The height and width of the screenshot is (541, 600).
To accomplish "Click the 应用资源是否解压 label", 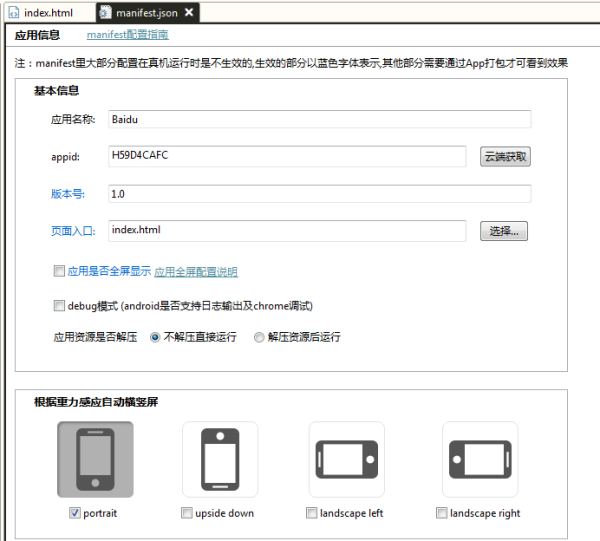I will tap(95, 337).
